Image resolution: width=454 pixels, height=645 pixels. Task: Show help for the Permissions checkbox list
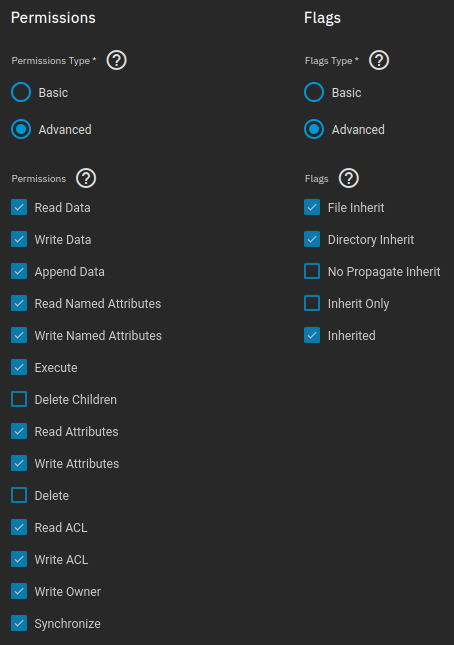pos(86,179)
